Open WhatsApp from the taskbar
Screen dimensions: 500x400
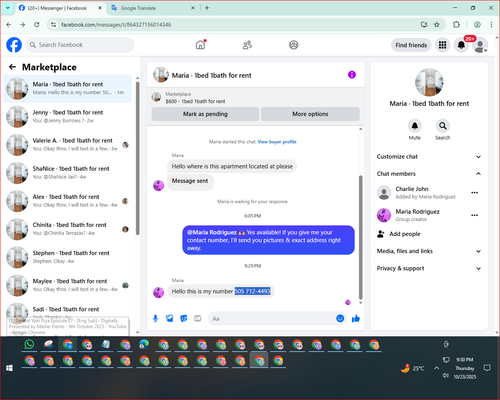(29, 344)
